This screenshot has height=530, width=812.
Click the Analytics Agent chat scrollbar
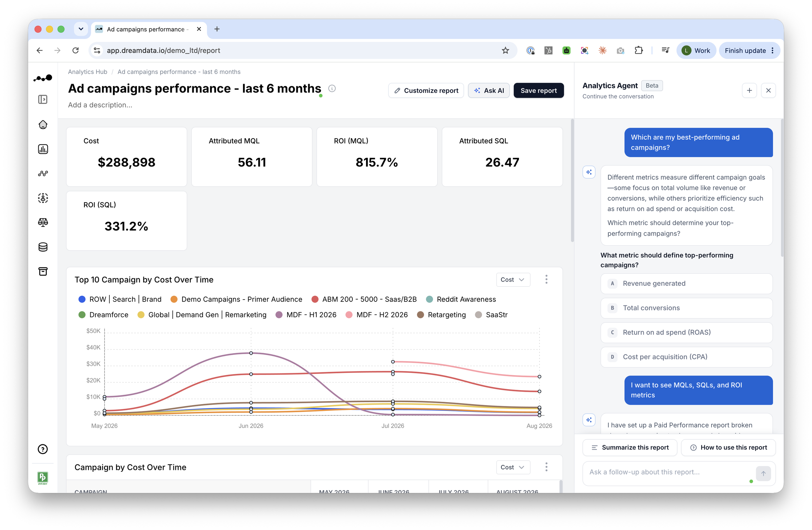tap(782, 188)
